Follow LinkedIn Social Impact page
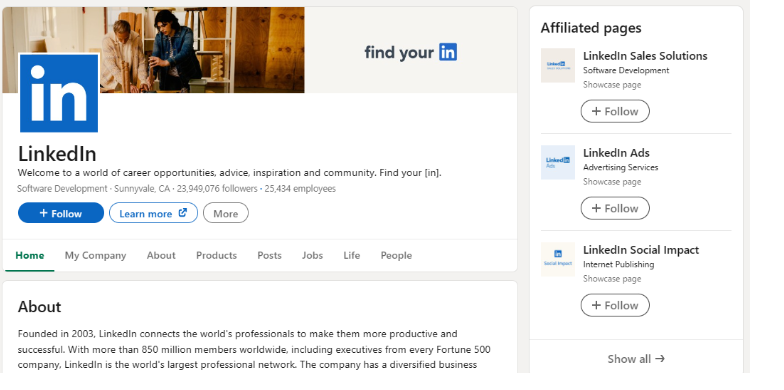Viewport: 784px width, 390px height. 615,305
